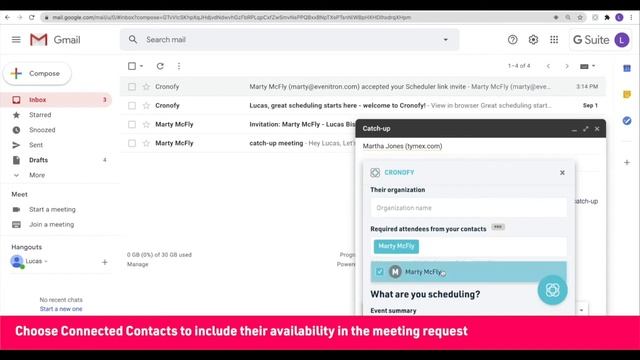Select the Marty McFly accepted Cronofy email checkbox
The height and width of the screenshot is (360, 640).
click(x=132, y=87)
